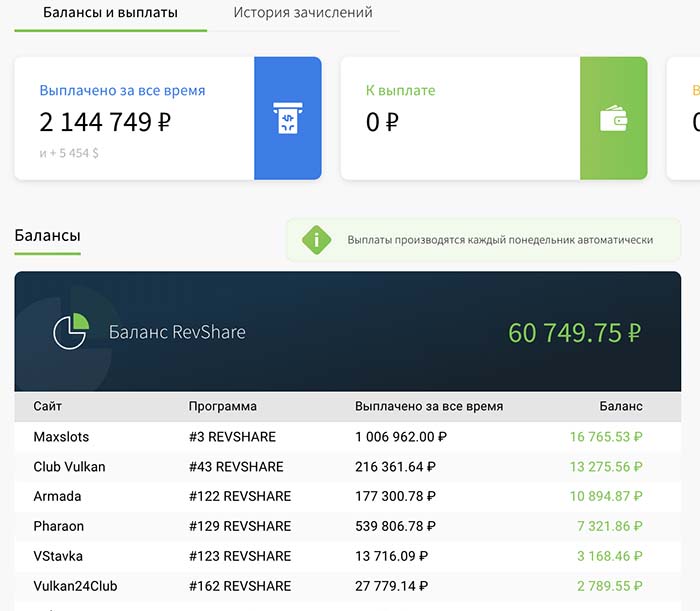Image resolution: width=700 pixels, height=611 pixels.
Task: Click the 60 749.75 ₽ RevShare balance
Action: (x=574, y=333)
